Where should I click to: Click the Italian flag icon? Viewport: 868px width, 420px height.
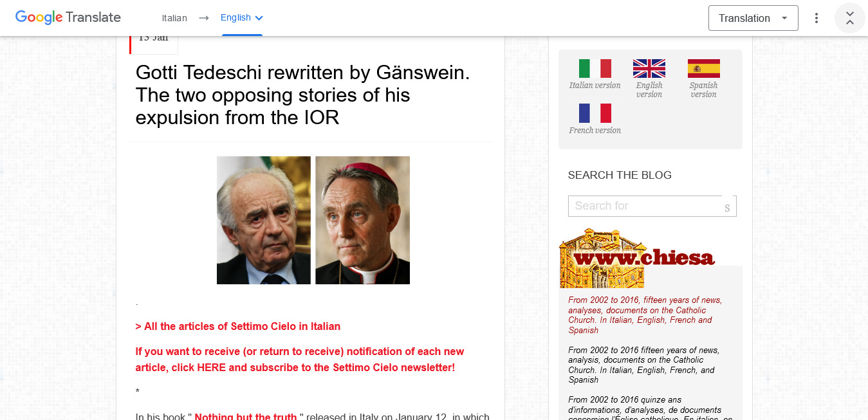(x=595, y=68)
